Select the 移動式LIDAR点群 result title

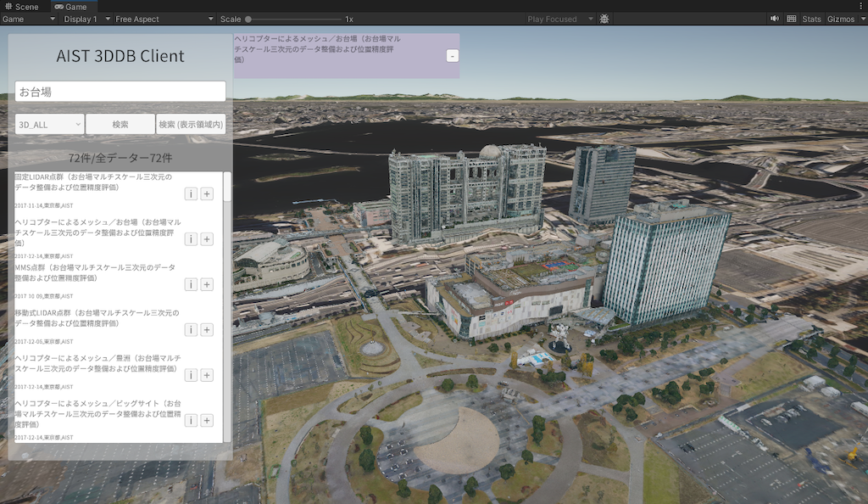point(97,318)
